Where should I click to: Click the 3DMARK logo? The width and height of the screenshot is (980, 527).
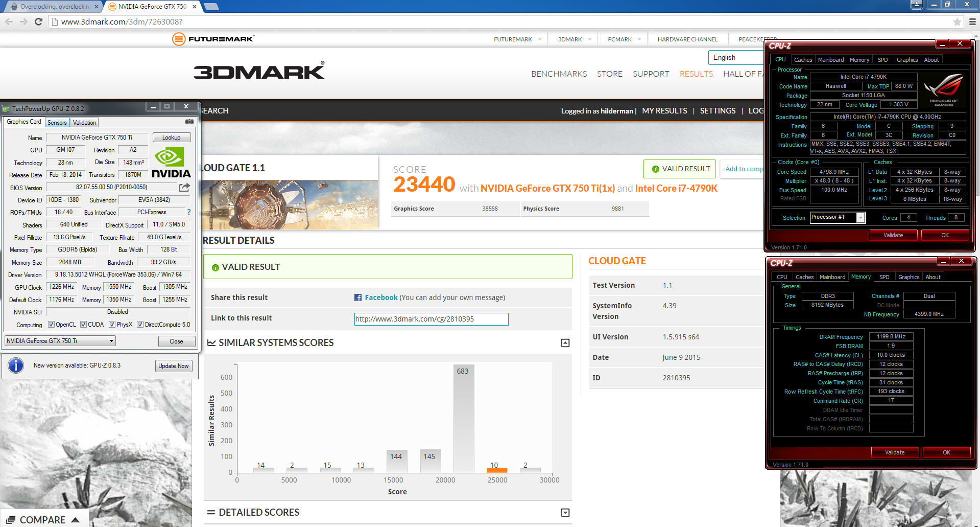point(259,71)
